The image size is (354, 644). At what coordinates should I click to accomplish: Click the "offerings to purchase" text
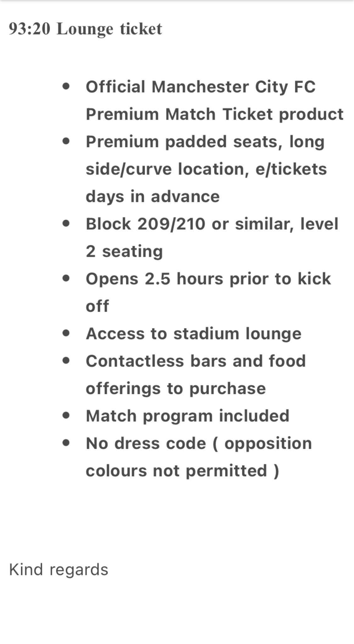point(176,388)
